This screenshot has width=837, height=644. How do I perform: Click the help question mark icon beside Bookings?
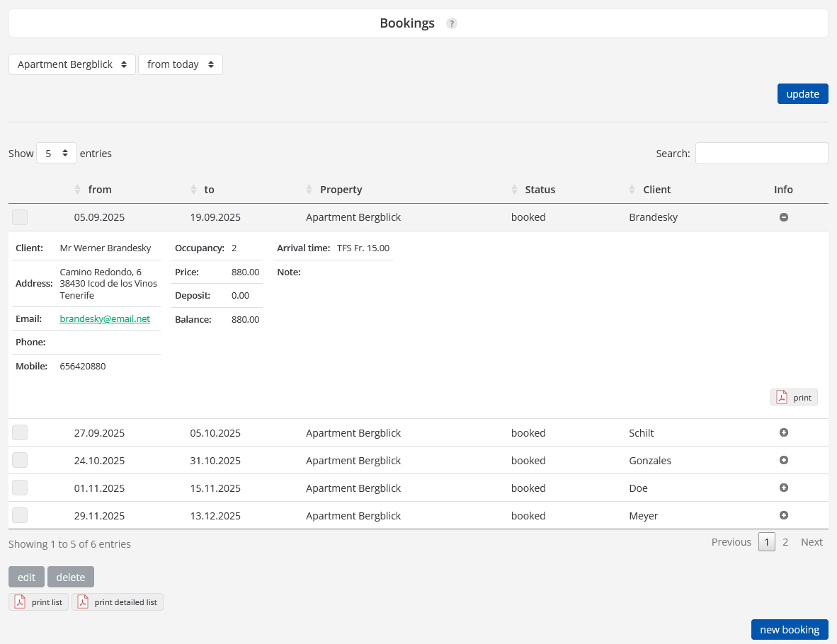pyautogui.click(x=452, y=23)
